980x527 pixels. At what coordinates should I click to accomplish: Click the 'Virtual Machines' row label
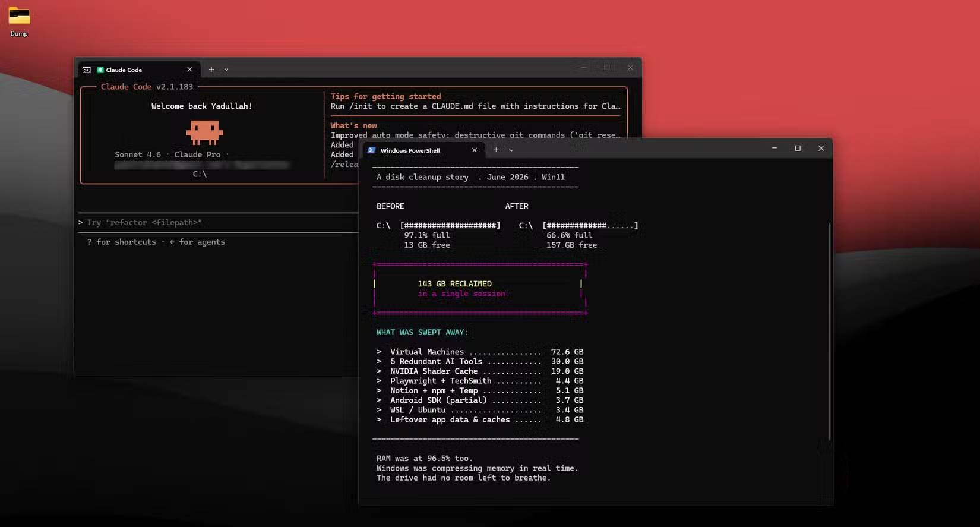click(x=427, y=352)
